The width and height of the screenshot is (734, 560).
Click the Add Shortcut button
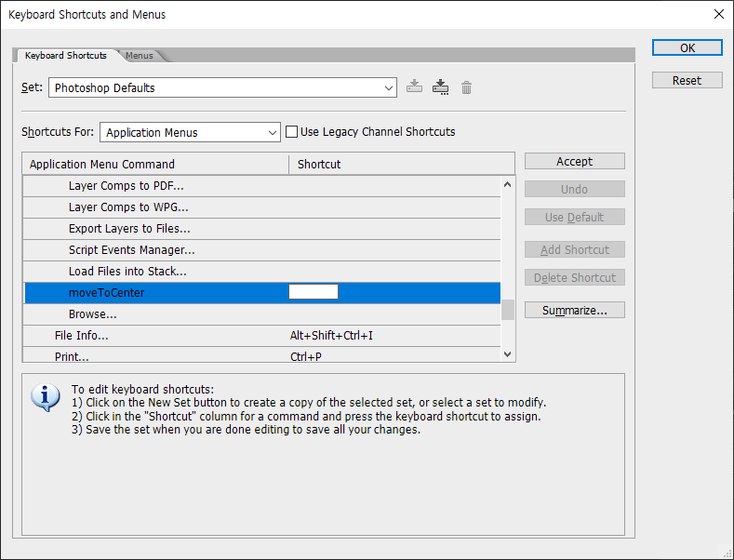pos(574,249)
